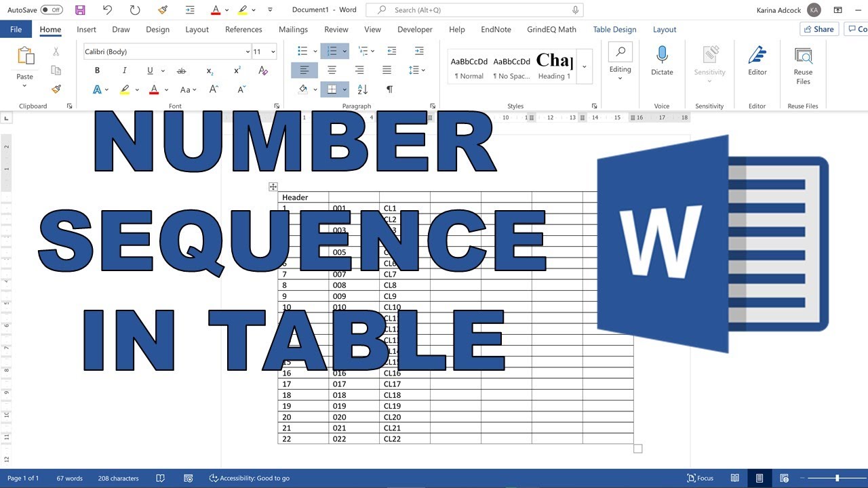Screen dimensions: 868x488
Task: Click the Multilevel List icon
Action: point(362,52)
